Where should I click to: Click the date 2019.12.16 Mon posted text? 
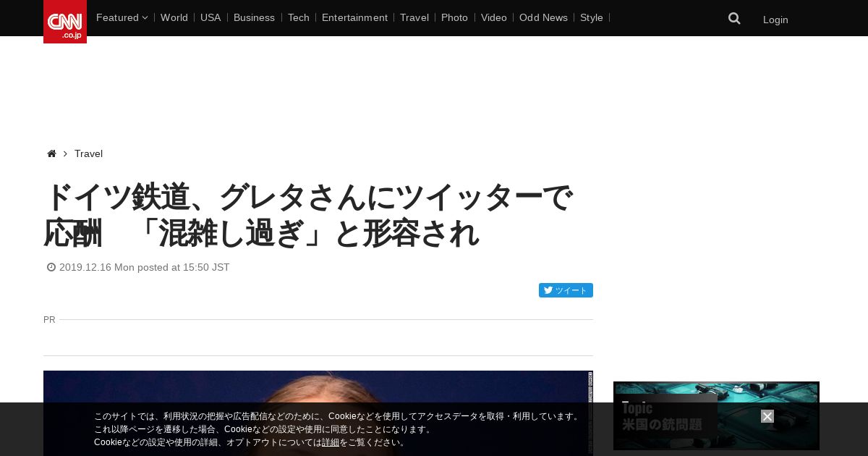145,267
